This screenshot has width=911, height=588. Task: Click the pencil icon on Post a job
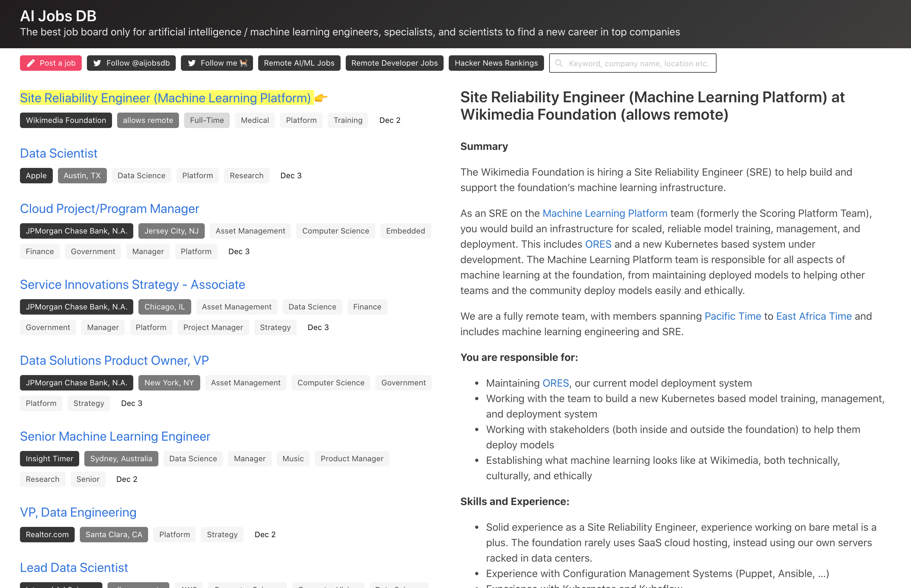31,63
